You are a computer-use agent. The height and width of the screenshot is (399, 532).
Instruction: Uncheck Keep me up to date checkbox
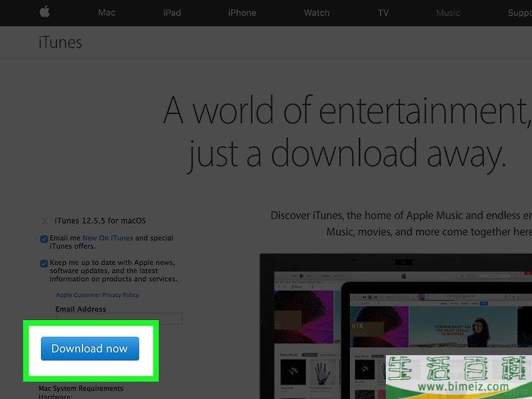[x=44, y=263]
